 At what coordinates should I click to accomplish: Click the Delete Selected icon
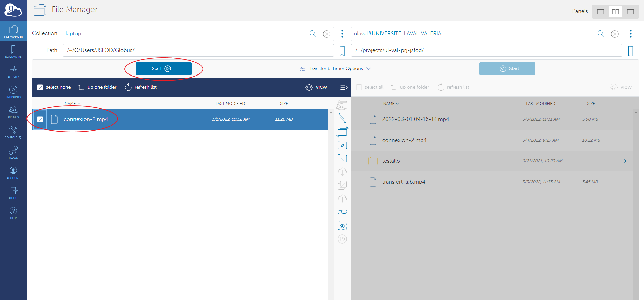tap(342, 158)
